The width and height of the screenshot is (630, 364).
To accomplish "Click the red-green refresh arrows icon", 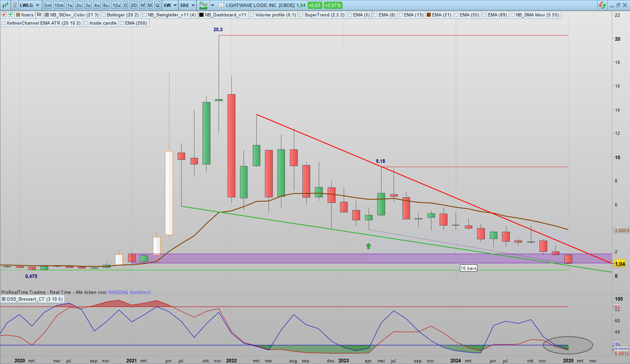I will 602,5.
